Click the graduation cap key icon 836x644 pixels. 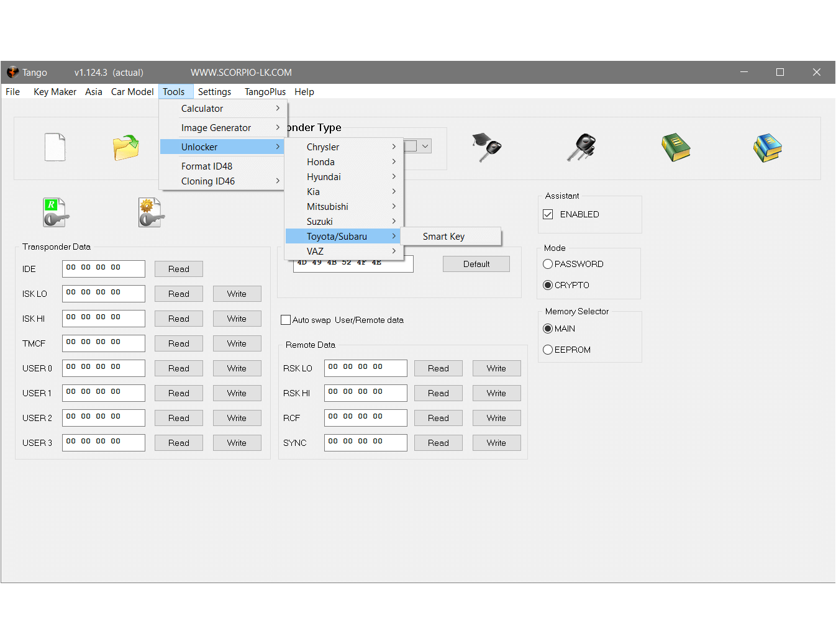click(x=487, y=147)
